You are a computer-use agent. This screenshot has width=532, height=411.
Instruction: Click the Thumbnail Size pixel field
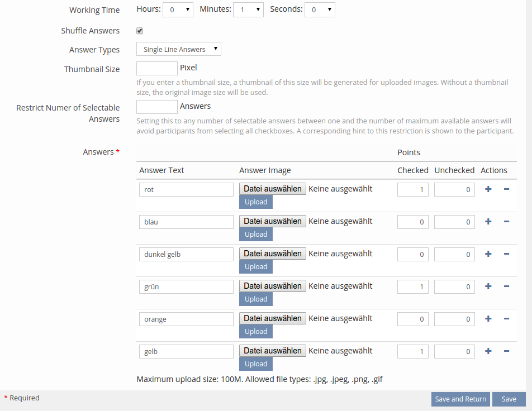[x=157, y=68]
